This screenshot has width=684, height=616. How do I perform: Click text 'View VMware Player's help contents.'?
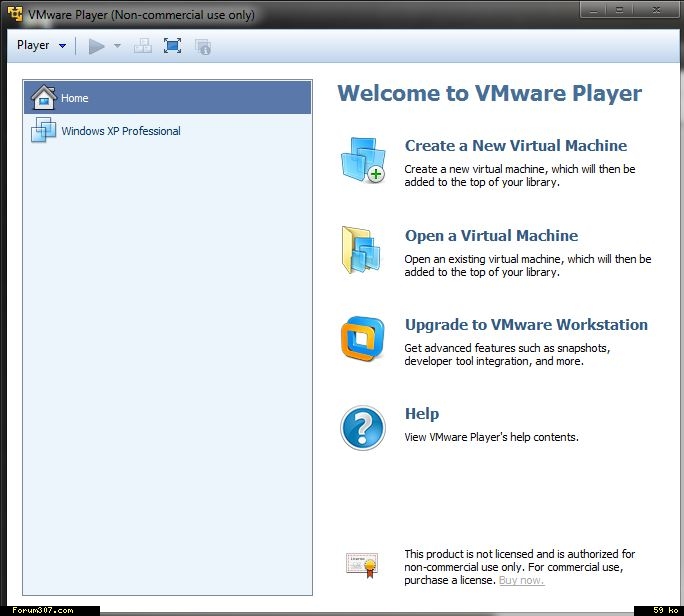[491, 437]
